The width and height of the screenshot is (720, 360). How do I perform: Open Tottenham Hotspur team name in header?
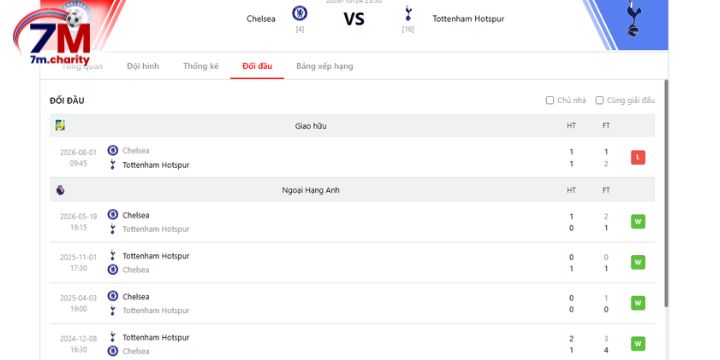(468, 19)
